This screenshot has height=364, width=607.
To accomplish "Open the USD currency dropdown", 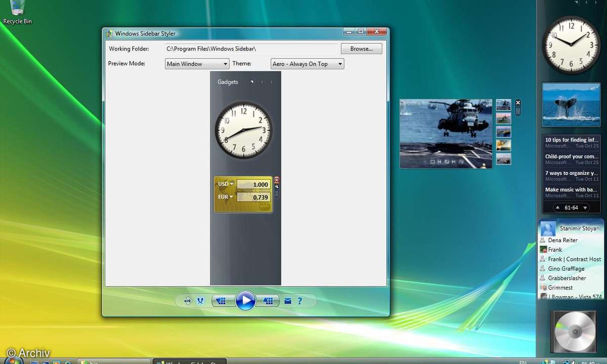I will tap(226, 184).
